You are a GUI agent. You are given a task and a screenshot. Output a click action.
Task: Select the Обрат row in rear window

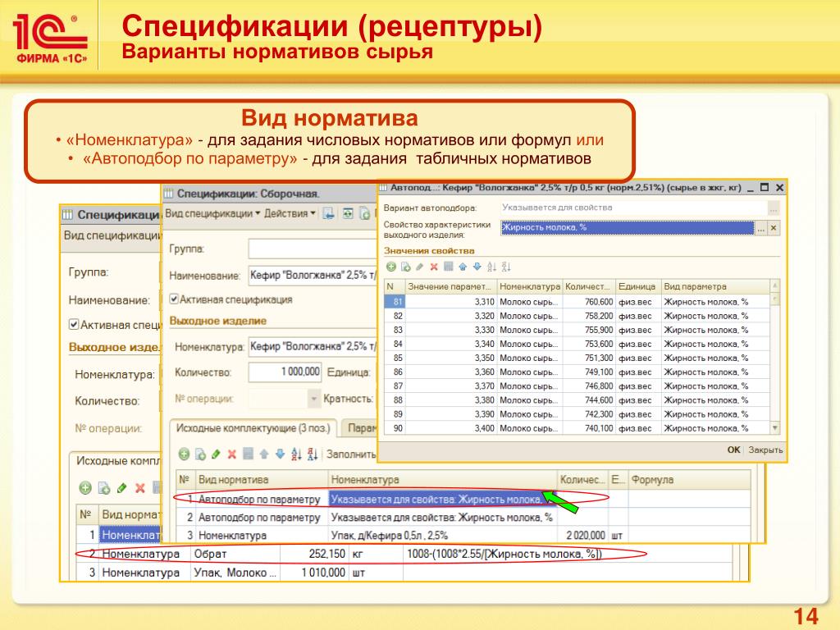coord(404,554)
